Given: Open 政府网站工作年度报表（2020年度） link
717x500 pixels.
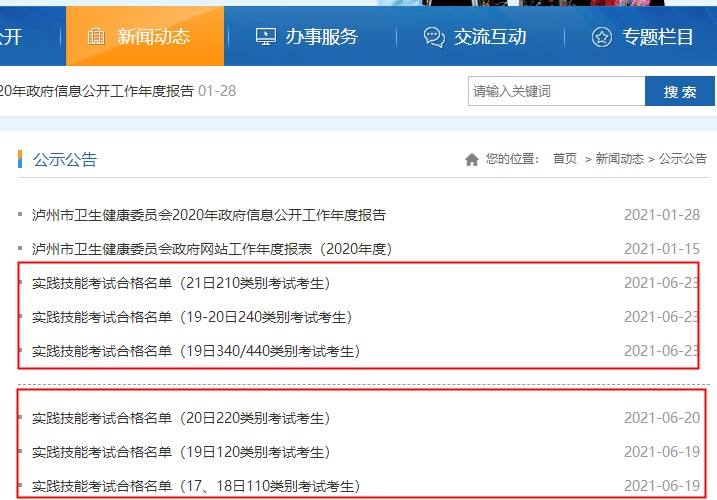Looking at the screenshot, I should tap(211, 248).
